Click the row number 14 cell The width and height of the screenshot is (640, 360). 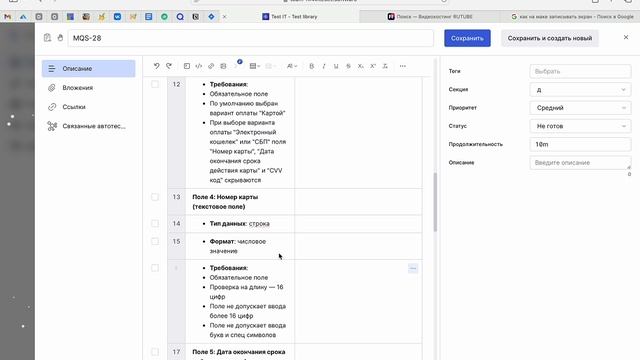point(176,223)
